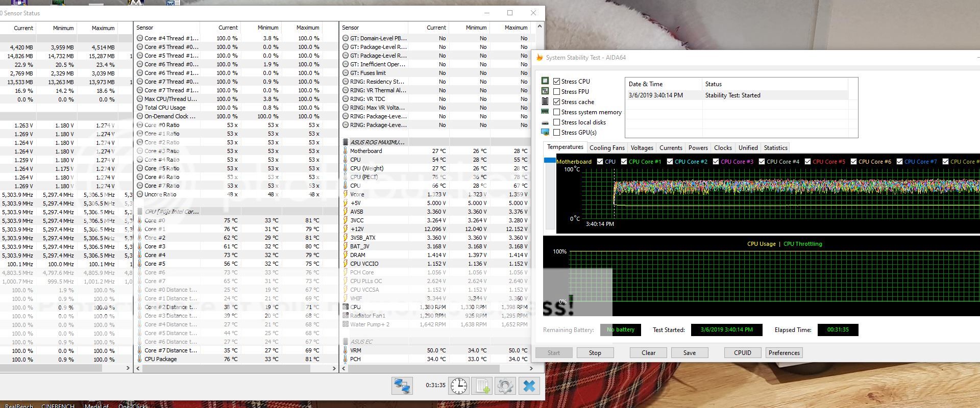Viewport: 980px width, 408px height.
Task: Open AIDA64 Preferences button
Action: coord(784,353)
